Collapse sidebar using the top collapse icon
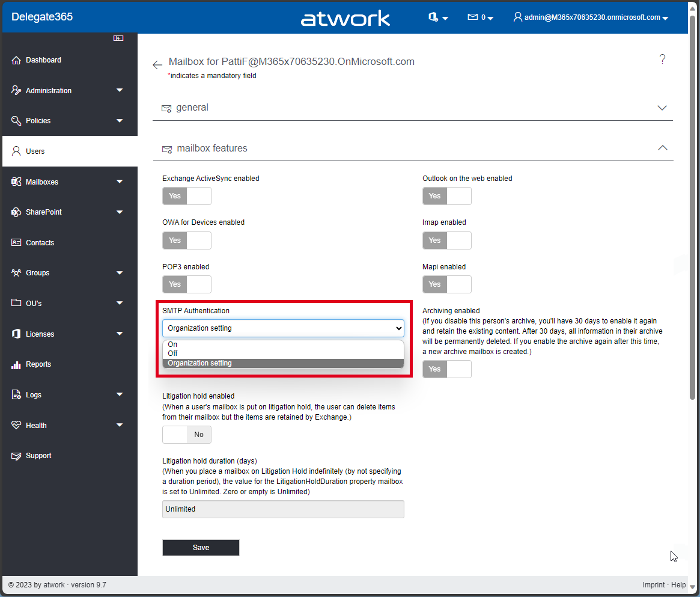Image resolution: width=700 pixels, height=597 pixels. (118, 38)
